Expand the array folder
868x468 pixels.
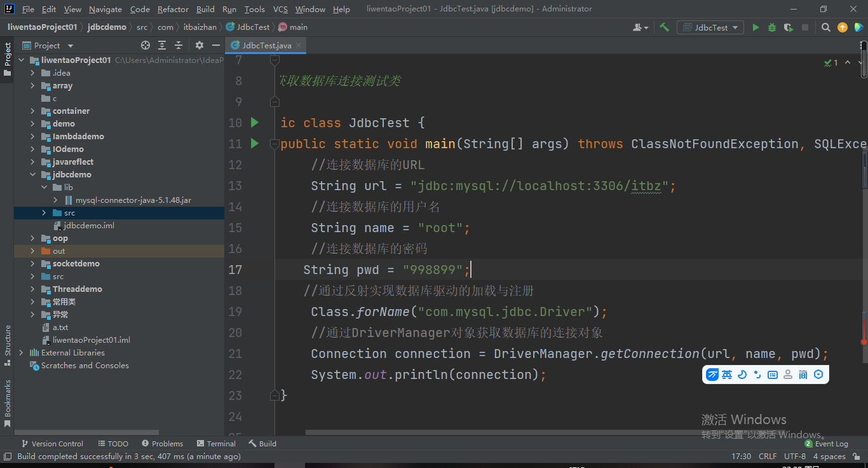32,85
